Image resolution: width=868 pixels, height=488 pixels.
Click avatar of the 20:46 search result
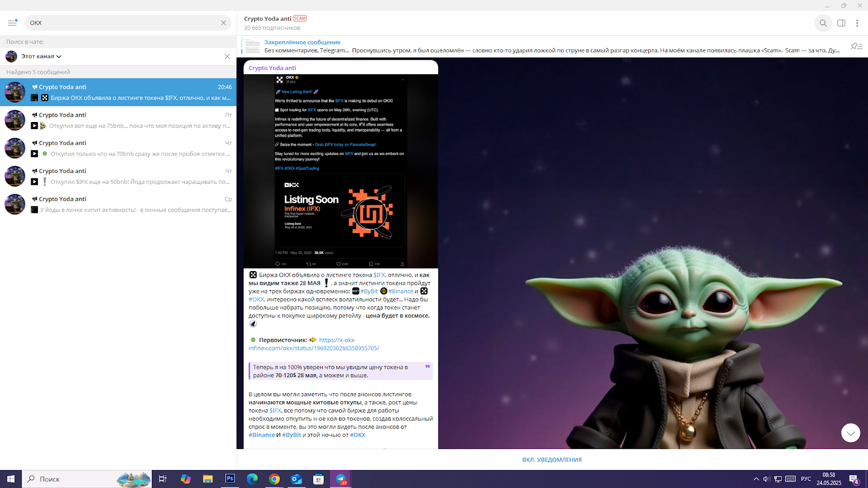15,92
